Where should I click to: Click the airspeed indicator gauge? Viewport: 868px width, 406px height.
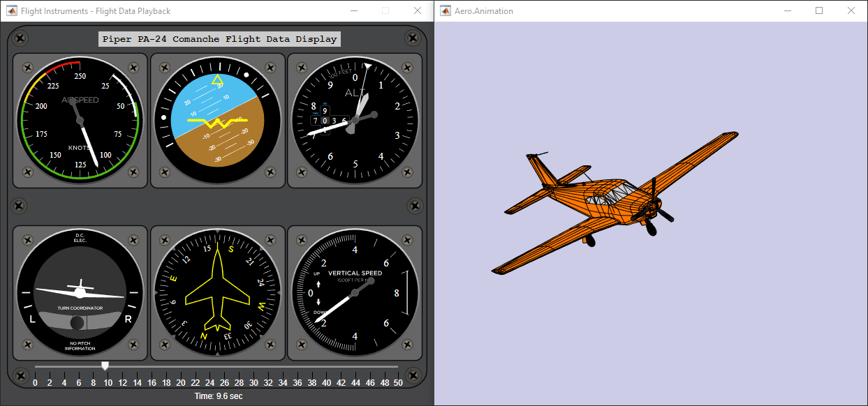tap(80, 120)
